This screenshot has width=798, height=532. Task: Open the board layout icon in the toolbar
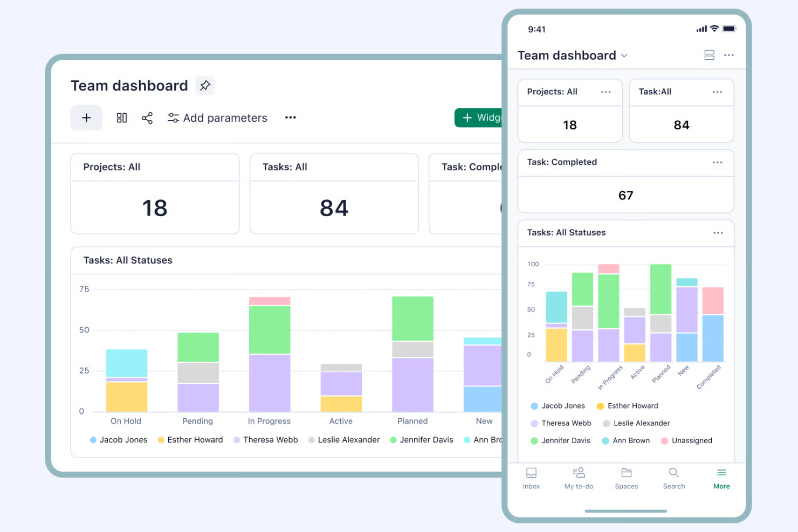click(122, 118)
